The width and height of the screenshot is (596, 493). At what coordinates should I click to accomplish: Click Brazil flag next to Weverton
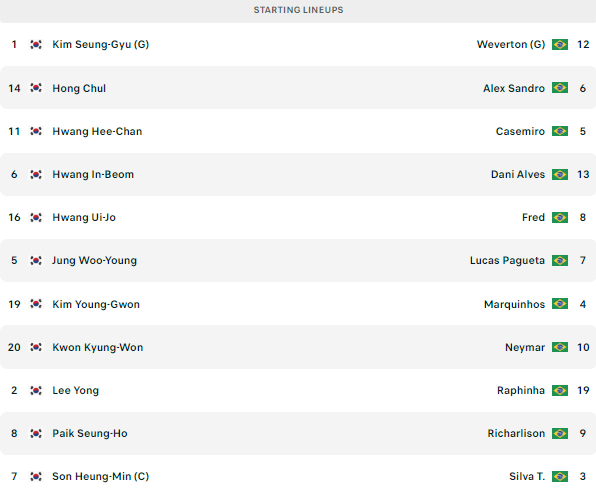tap(560, 44)
